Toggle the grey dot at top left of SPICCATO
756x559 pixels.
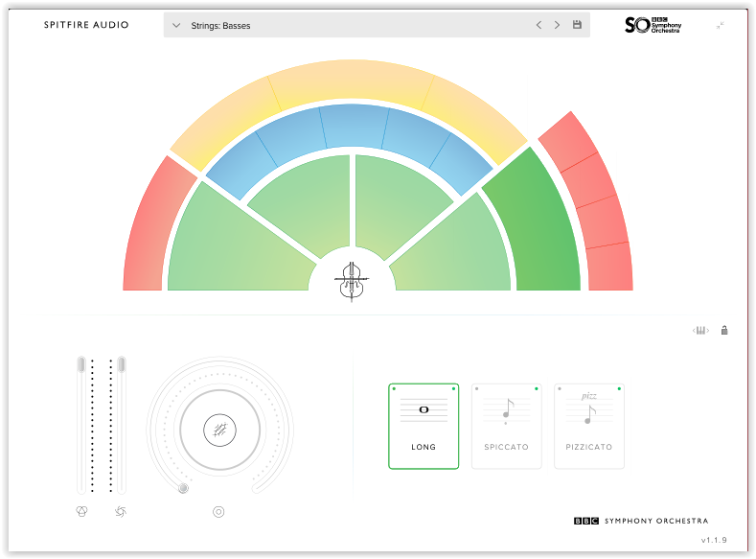click(477, 388)
